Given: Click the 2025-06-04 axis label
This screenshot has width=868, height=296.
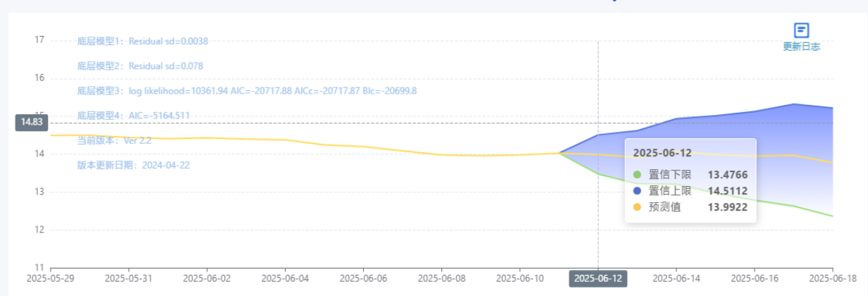Looking at the screenshot, I should tap(285, 278).
